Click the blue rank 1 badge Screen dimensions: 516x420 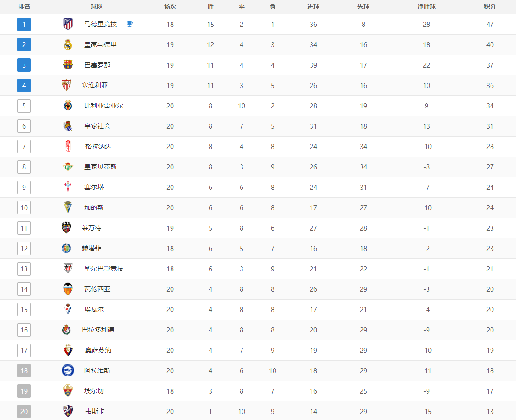(x=24, y=24)
